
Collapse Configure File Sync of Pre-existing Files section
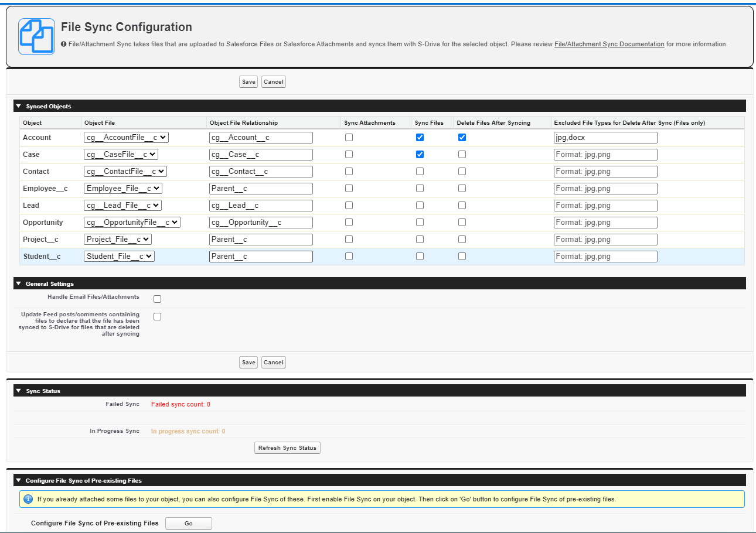[x=18, y=480]
